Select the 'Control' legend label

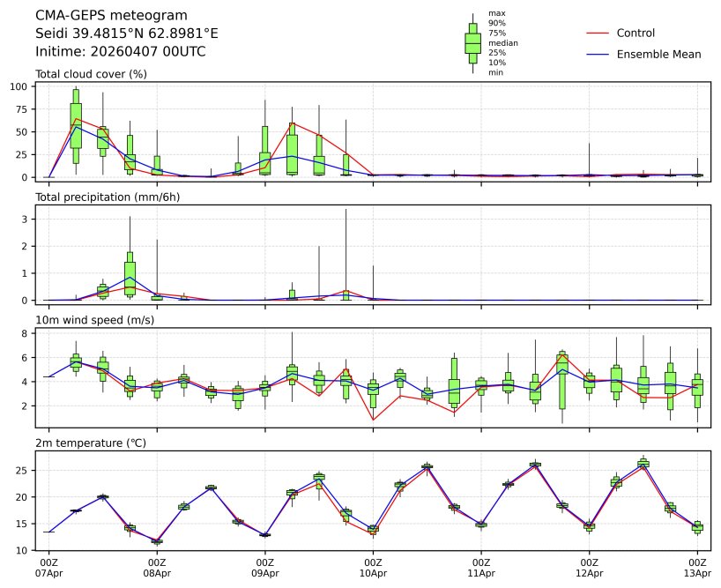[636, 33]
